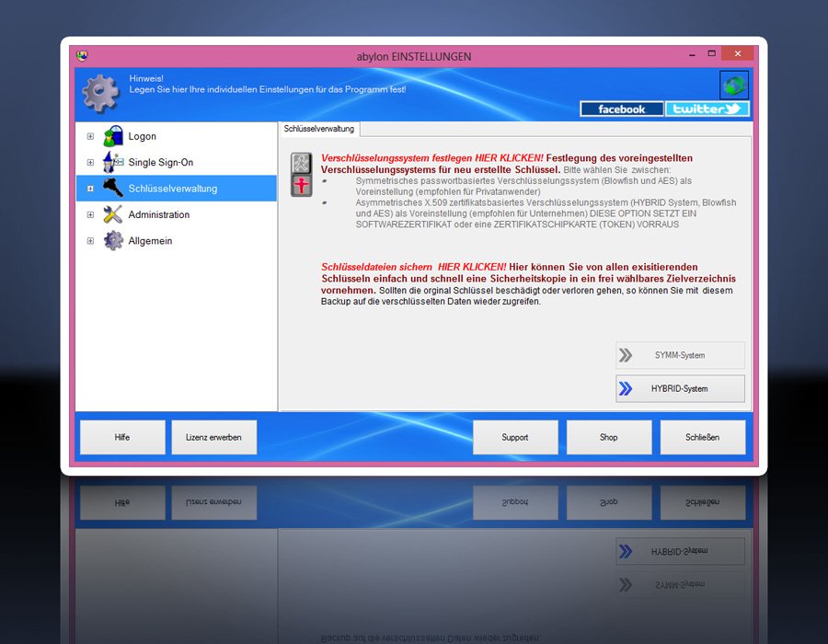828x644 pixels.
Task: Click the Hilfe button
Action: pos(122,437)
